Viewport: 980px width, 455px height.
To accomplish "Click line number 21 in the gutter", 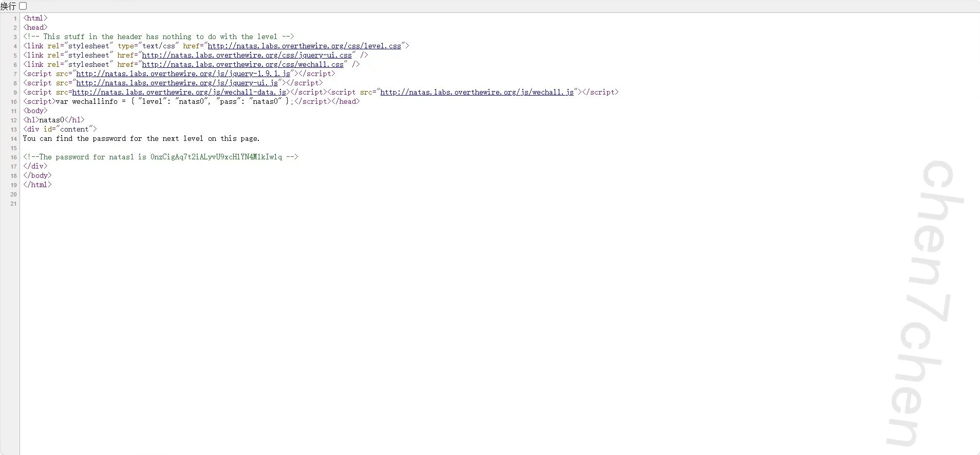I will [x=14, y=204].
